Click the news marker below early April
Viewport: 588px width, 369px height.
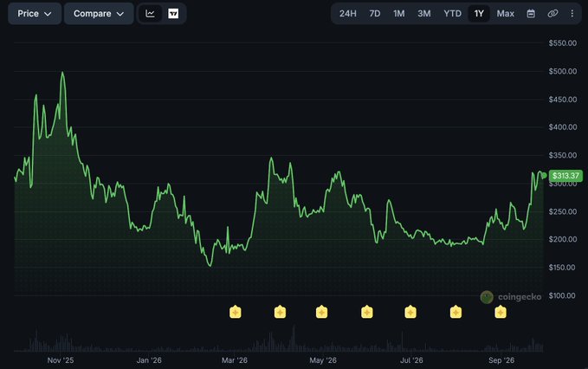point(280,312)
